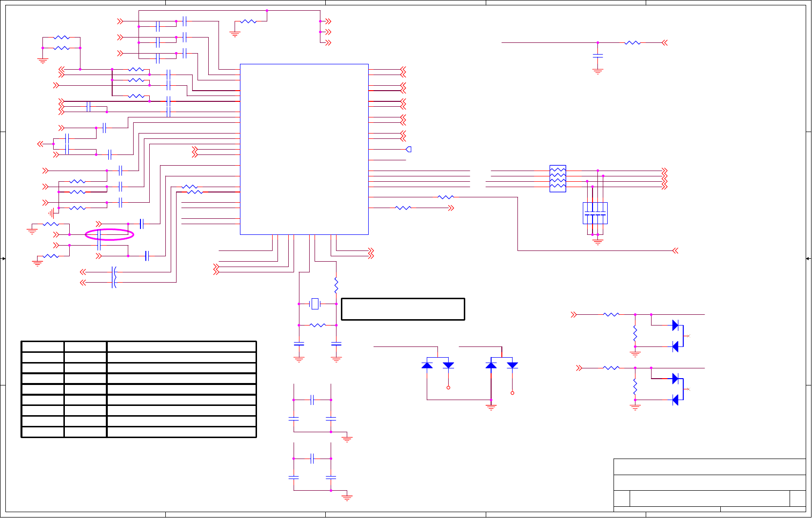Select the four-resistor network pack in the blue box
The image size is (812, 518).
pos(558,178)
